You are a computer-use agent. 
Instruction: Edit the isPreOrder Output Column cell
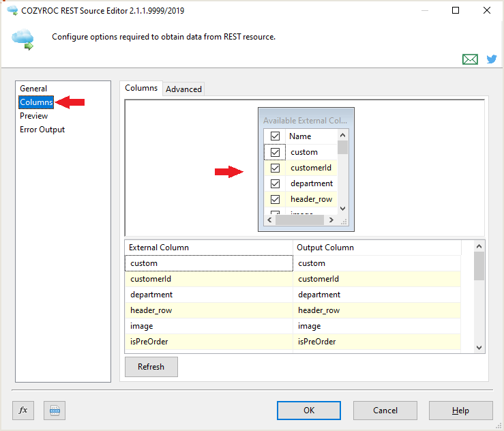[x=377, y=342]
